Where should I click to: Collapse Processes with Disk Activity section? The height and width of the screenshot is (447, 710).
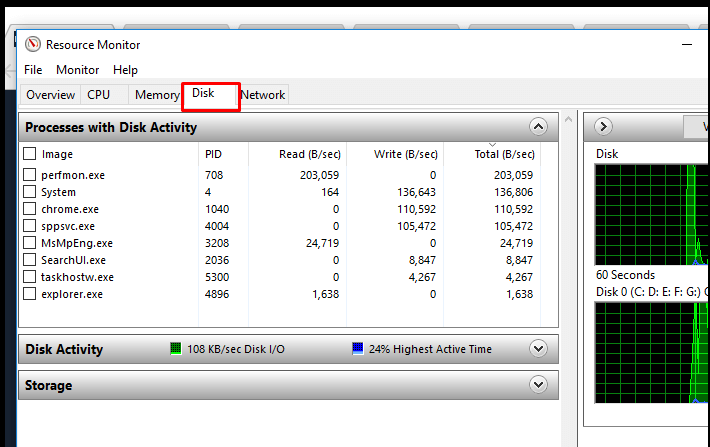538,127
